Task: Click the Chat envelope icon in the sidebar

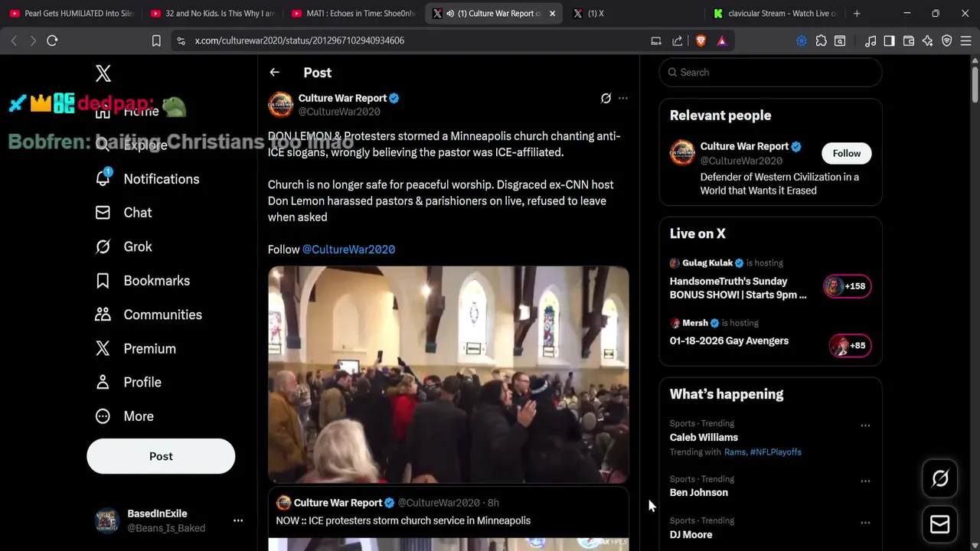Action: (x=103, y=213)
